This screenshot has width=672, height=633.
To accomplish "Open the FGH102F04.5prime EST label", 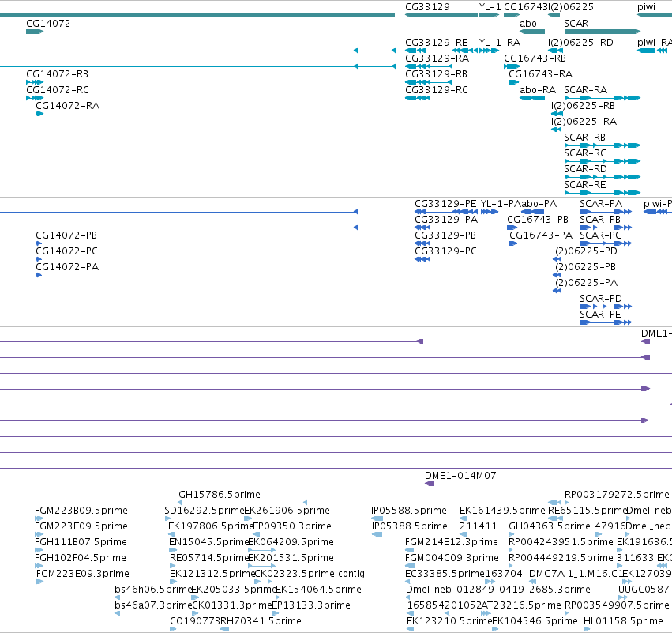I will click(x=80, y=558).
